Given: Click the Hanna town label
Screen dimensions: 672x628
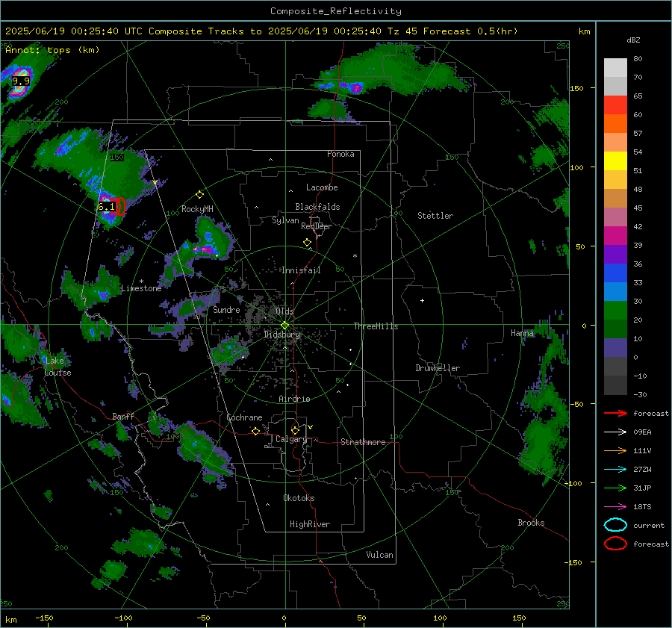Looking at the screenshot, I should click(x=522, y=332).
